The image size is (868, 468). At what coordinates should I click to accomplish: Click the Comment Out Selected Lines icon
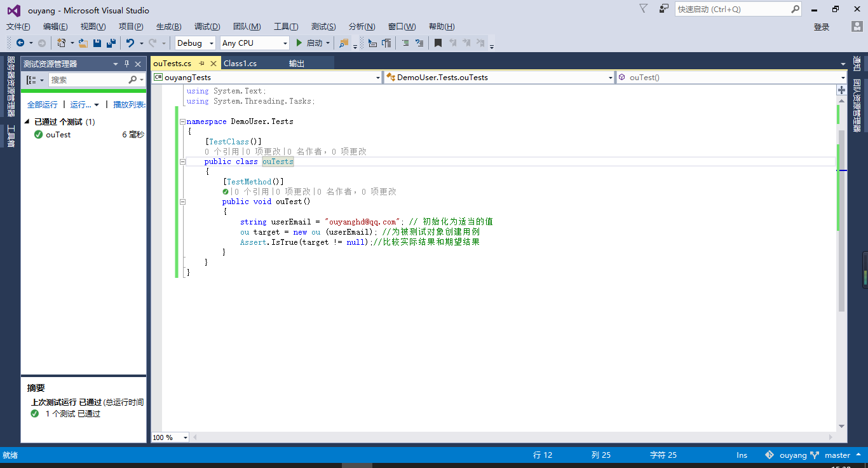pyautogui.click(x=405, y=43)
